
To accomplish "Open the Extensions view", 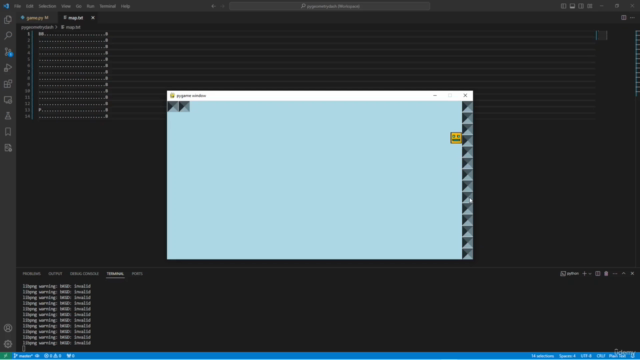I will [8, 84].
